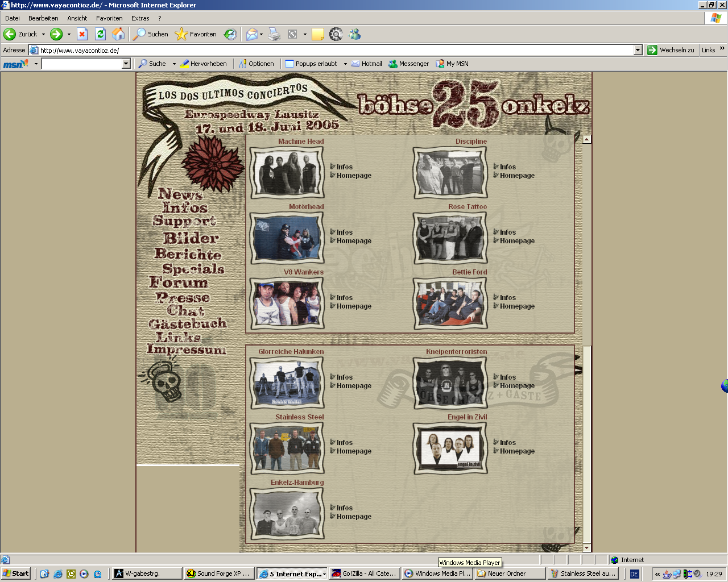This screenshot has width=728, height=582.
Task: Click the band list scroll-down arrow
Action: click(x=587, y=548)
